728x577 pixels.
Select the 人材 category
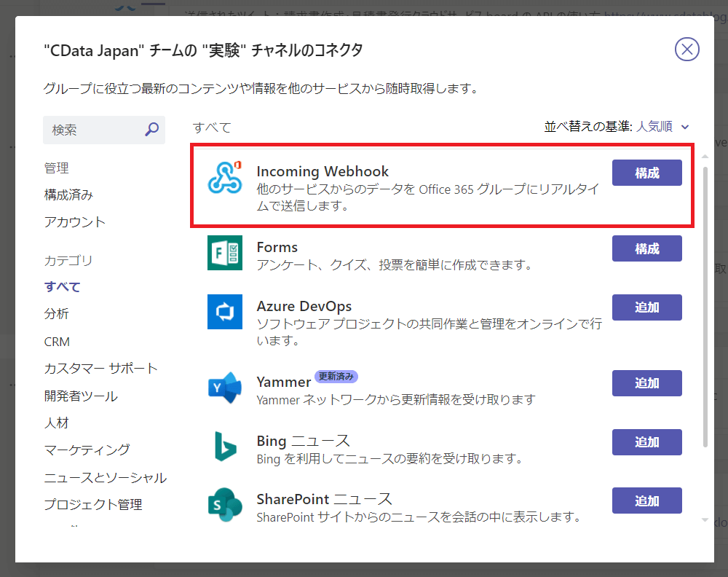[56, 423]
